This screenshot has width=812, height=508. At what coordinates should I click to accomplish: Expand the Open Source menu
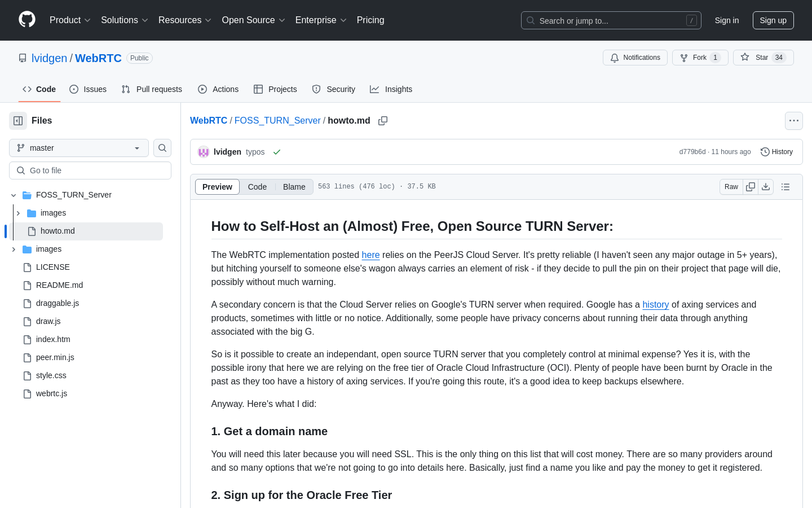coord(254,20)
